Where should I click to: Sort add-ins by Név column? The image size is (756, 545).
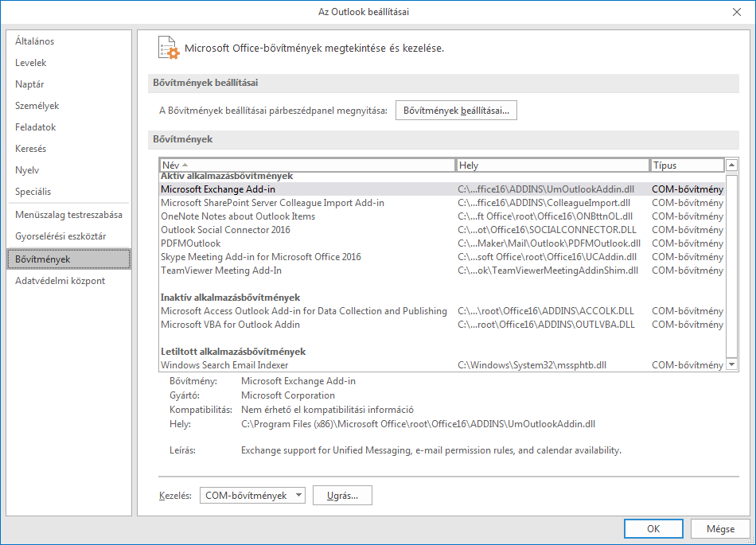[307, 165]
